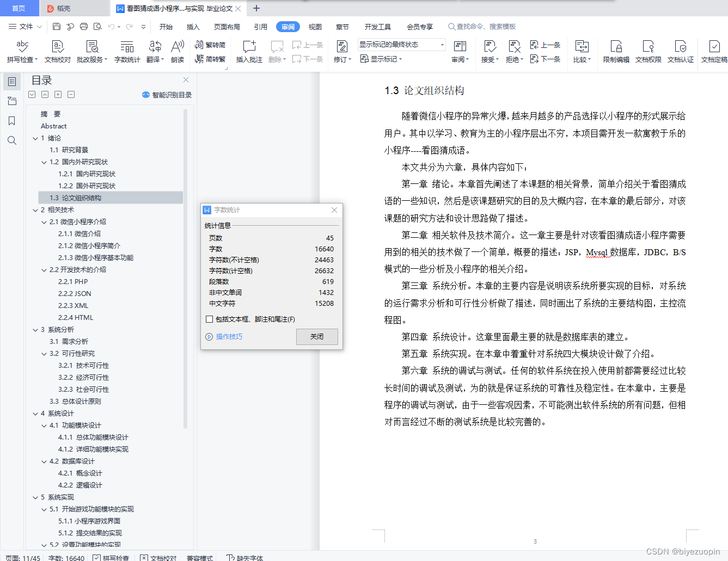This screenshot has width=728, height=561.
Task: Open 文档认证 document certification
Action: [x=681, y=52]
